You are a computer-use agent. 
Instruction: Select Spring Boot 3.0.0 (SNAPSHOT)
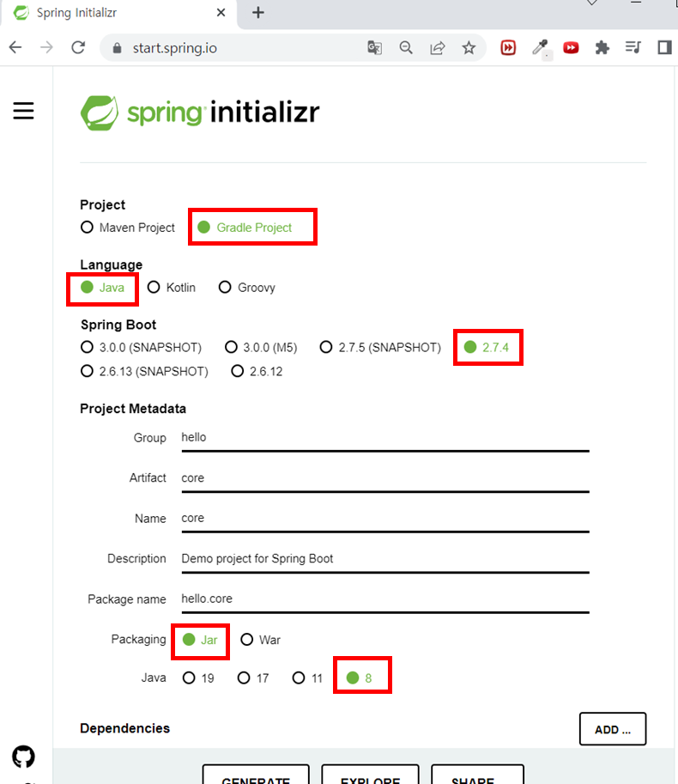pyautogui.click(x=141, y=348)
